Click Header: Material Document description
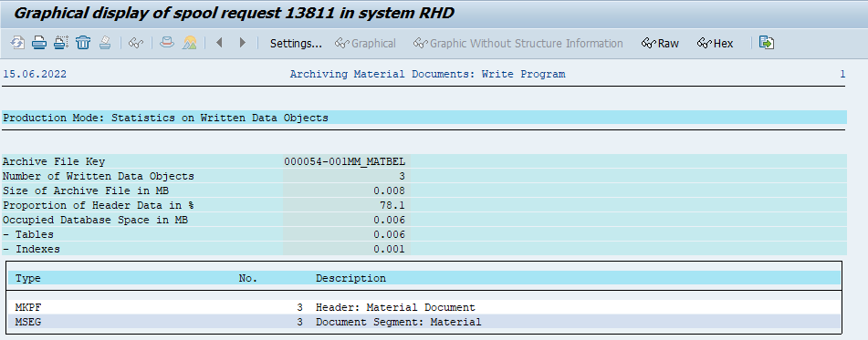The image size is (868, 340). tap(395, 307)
